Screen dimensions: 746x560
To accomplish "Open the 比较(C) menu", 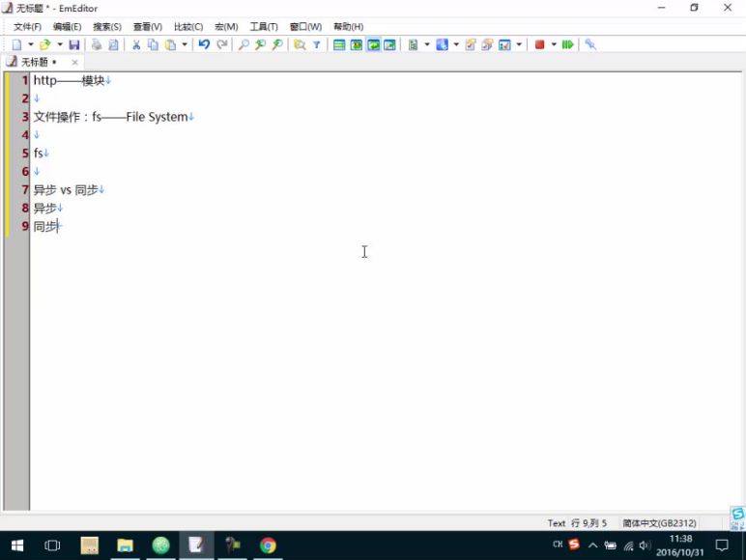I will pyautogui.click(x=188, y=27).
